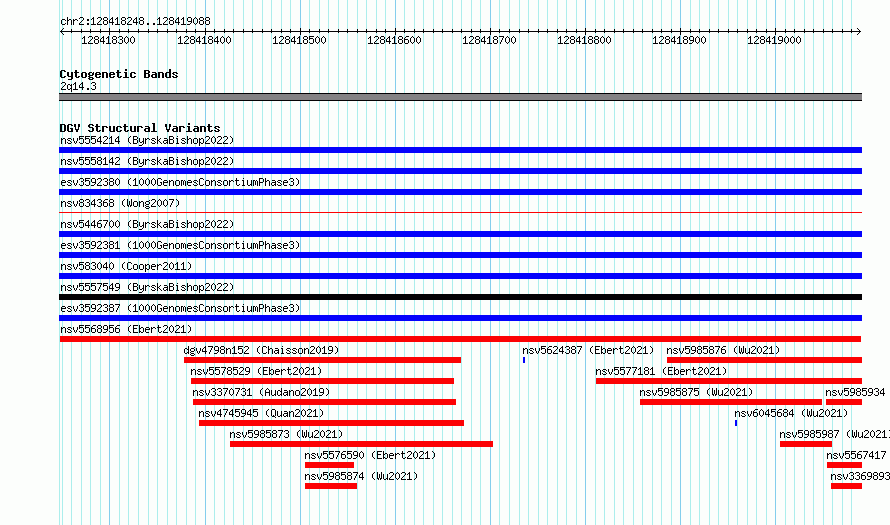The image size is (890, 525).
Task: Click the tiny blue nsv5624387 marker
Action: [x=524, y=360]
